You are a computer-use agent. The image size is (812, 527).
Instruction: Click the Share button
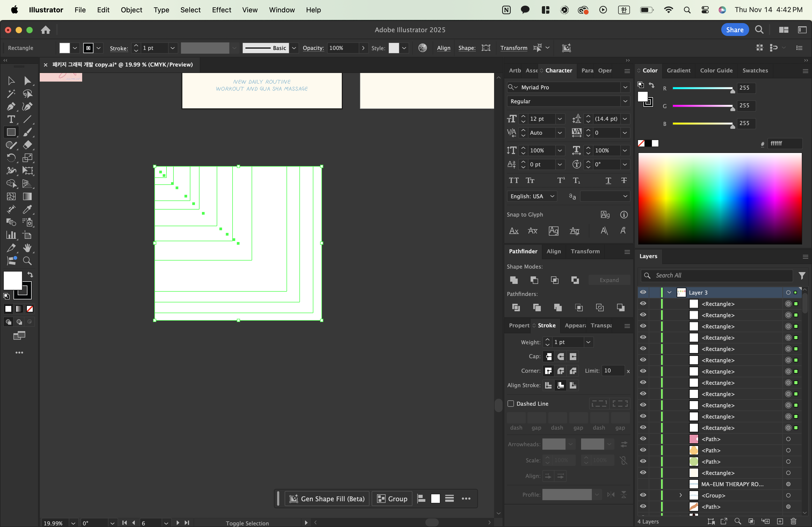735,30
